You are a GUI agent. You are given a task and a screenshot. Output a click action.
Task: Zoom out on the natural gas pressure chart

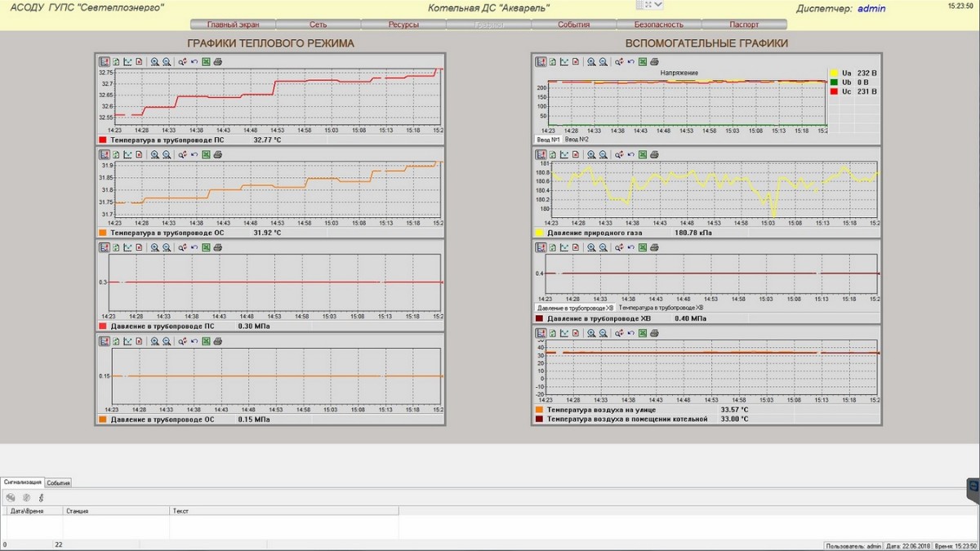pyautogui.click(x=603, y=154)
